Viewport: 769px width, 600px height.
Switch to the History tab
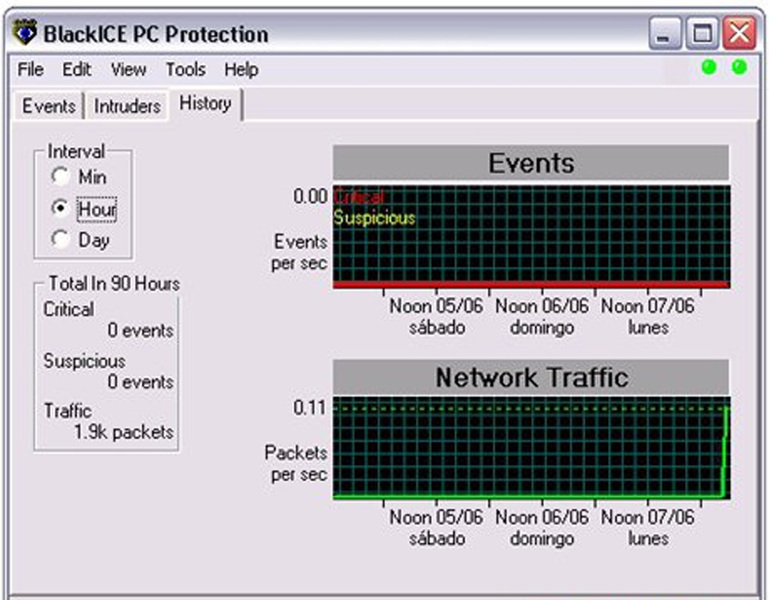click(x=205, y=103)
